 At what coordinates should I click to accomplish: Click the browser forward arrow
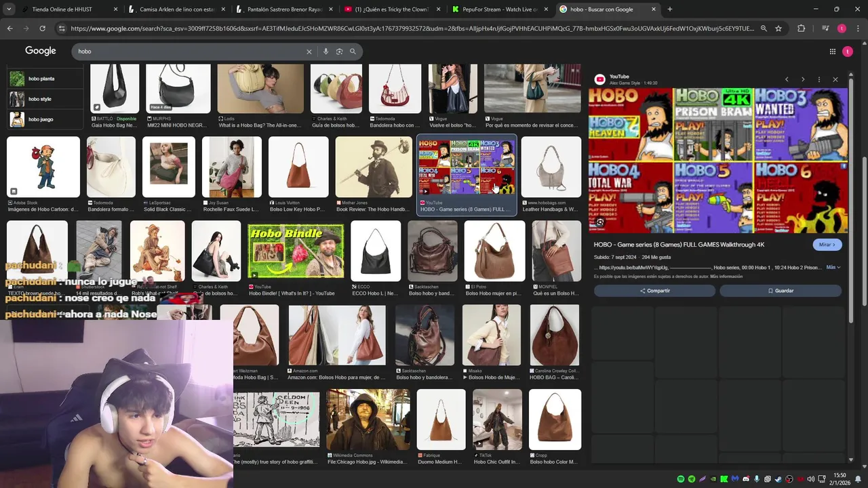(26, 28)
